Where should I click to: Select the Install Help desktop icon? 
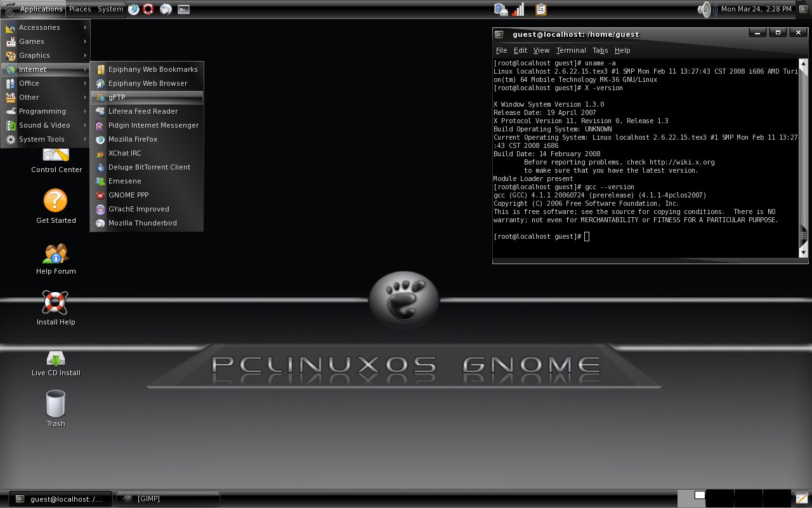(56, 309)
